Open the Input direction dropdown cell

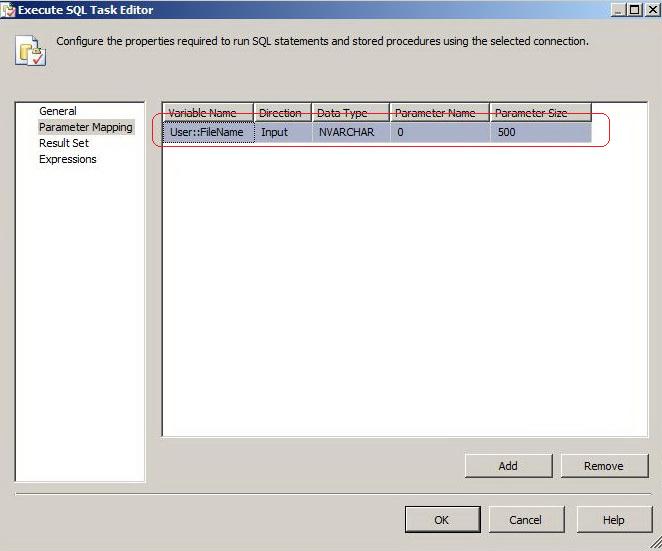[x=282, y=132]
